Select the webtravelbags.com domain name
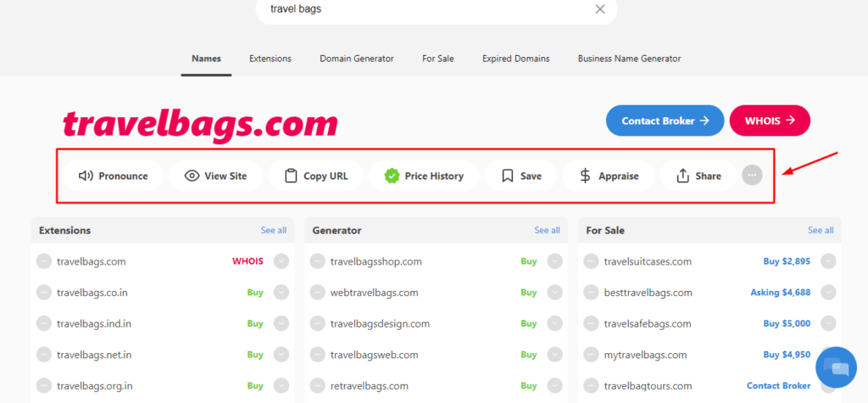868x403 pixels. [x=374, y=292]
